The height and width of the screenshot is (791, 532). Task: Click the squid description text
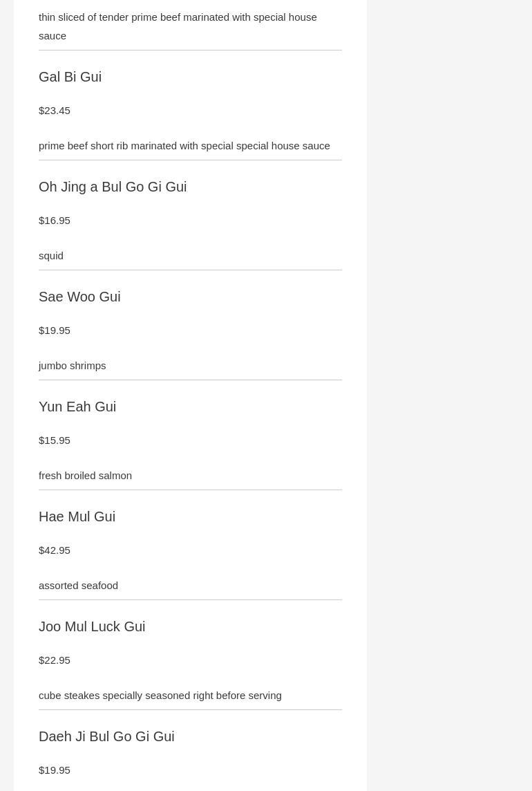point(51,256)
